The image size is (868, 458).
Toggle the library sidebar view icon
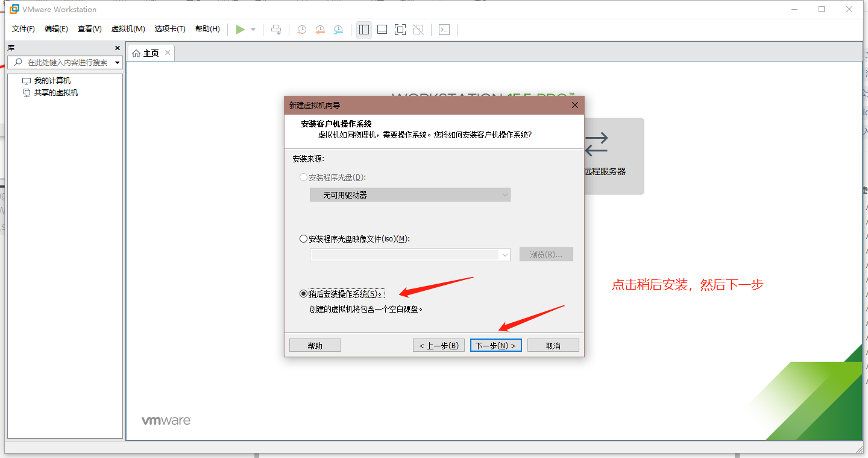[364, 30]
